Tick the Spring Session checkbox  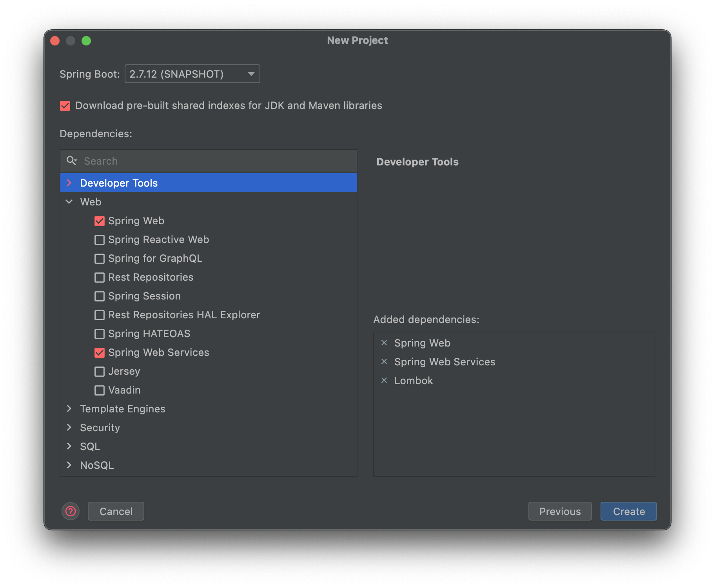click(100, 296)
